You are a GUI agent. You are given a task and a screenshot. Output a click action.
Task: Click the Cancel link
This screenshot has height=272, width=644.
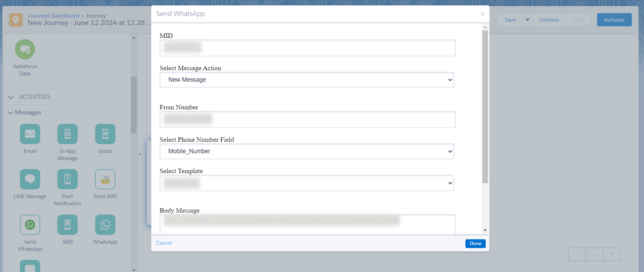[x=164, y=243]
